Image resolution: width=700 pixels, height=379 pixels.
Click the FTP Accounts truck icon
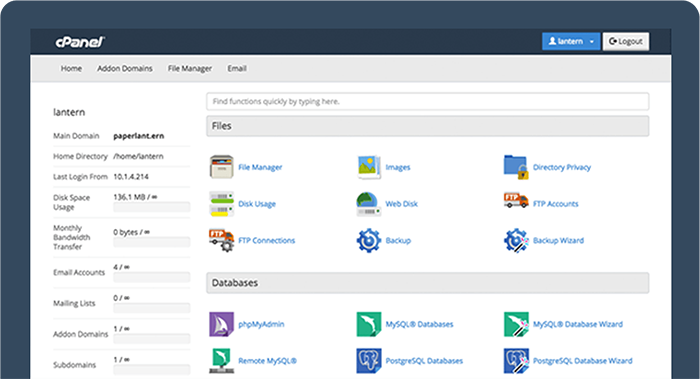point(516,200)
